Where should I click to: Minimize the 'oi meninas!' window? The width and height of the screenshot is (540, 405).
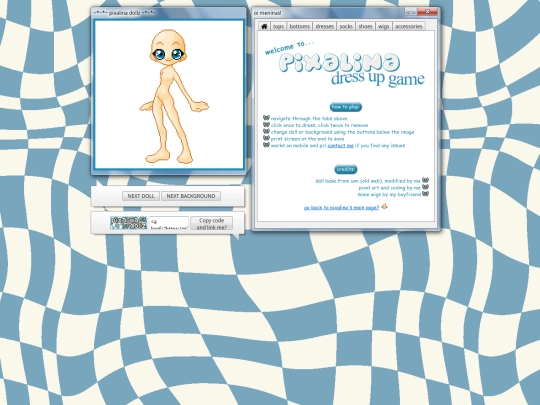coord(411,12)
